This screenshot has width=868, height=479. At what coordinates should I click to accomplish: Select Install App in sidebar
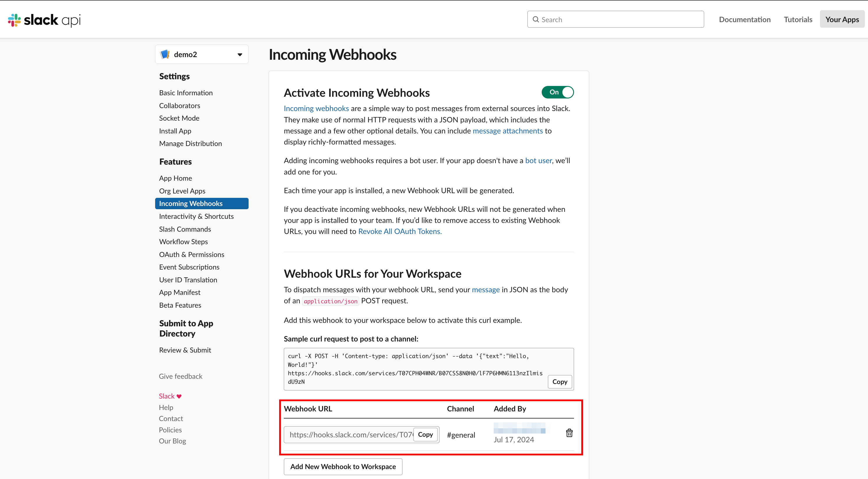(175, 131)
